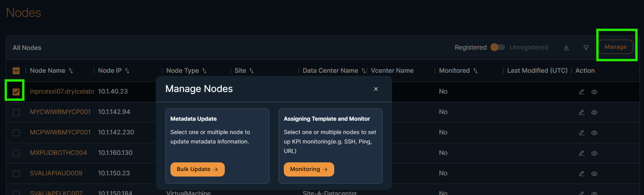Click the download icon in All Nodes header
The image size is (644, 195).
tap(566, 48)
